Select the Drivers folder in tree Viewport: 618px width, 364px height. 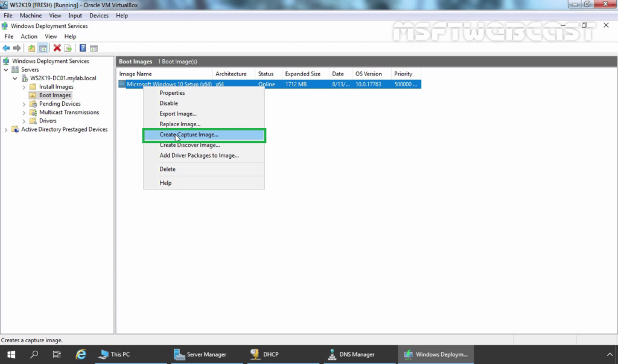(48, 121)
